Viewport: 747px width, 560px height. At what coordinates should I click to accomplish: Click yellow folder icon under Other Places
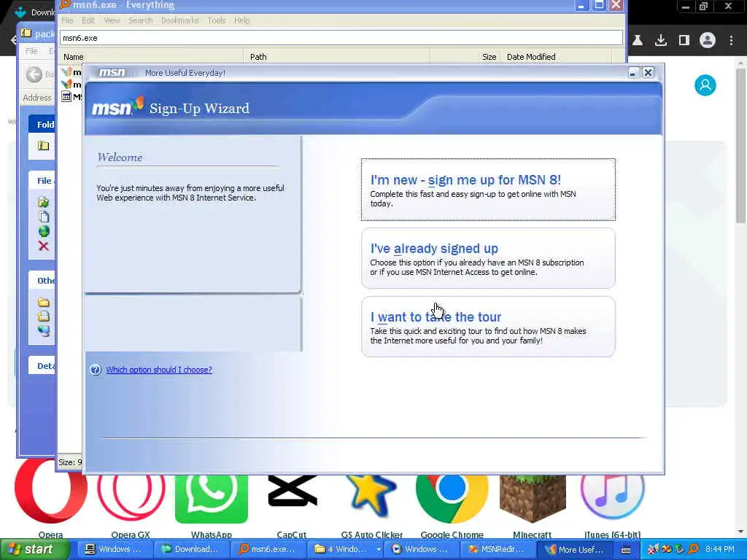pos(43,302)
